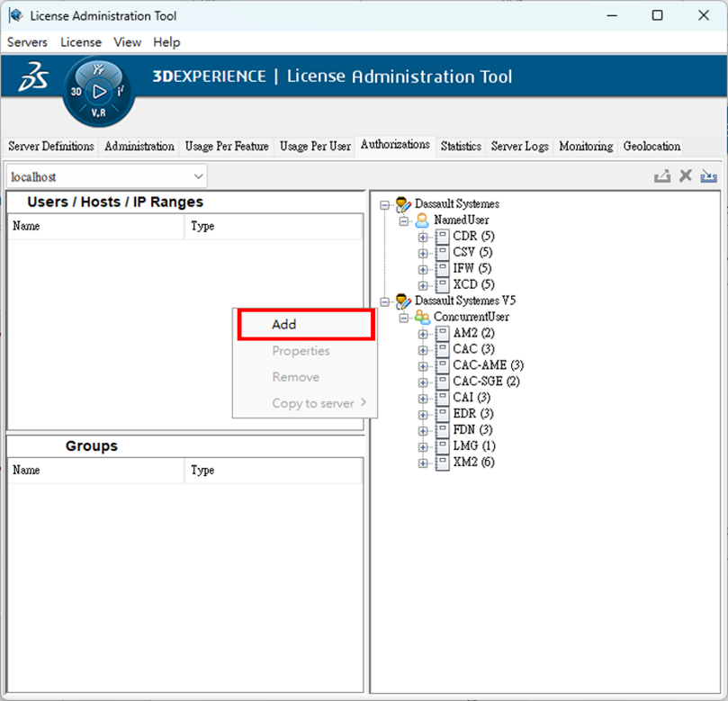Click the 3D compass play button
The height and width of the screenshot is (701, 728).
(99, 92)
